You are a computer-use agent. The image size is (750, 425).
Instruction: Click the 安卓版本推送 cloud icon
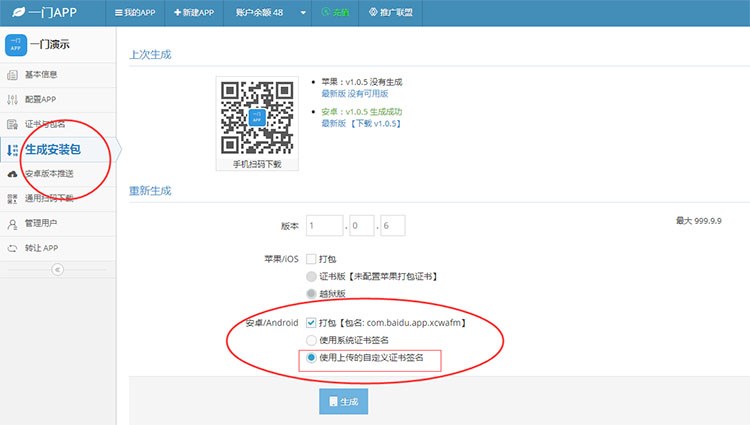(x=12, y=174)
